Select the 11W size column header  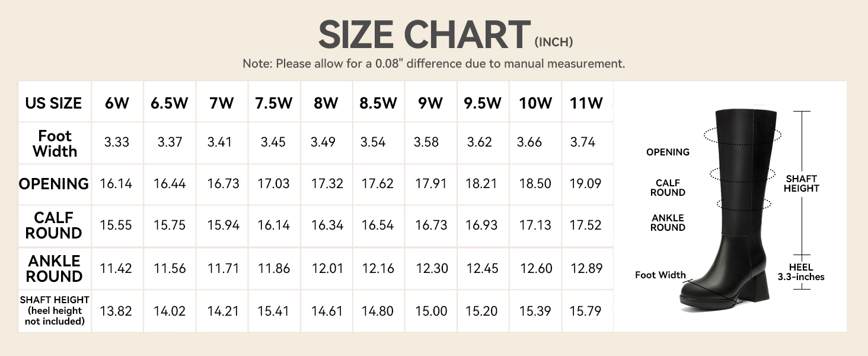(586, 103)
